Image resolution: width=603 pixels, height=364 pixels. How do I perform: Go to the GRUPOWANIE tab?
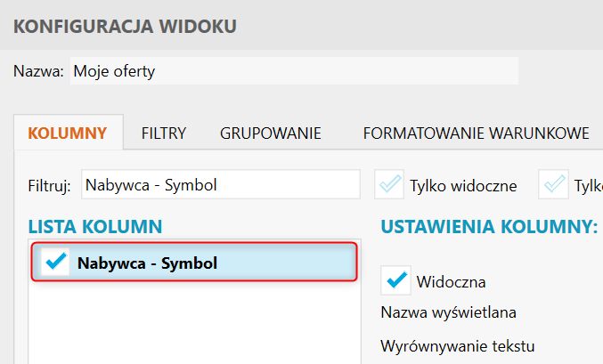(x=271, y=134)
